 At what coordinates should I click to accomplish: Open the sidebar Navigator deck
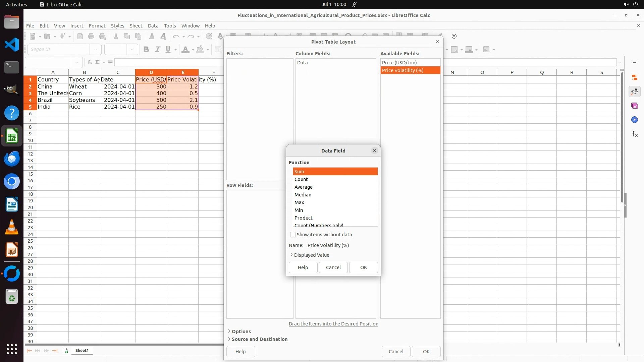point(634,120)
